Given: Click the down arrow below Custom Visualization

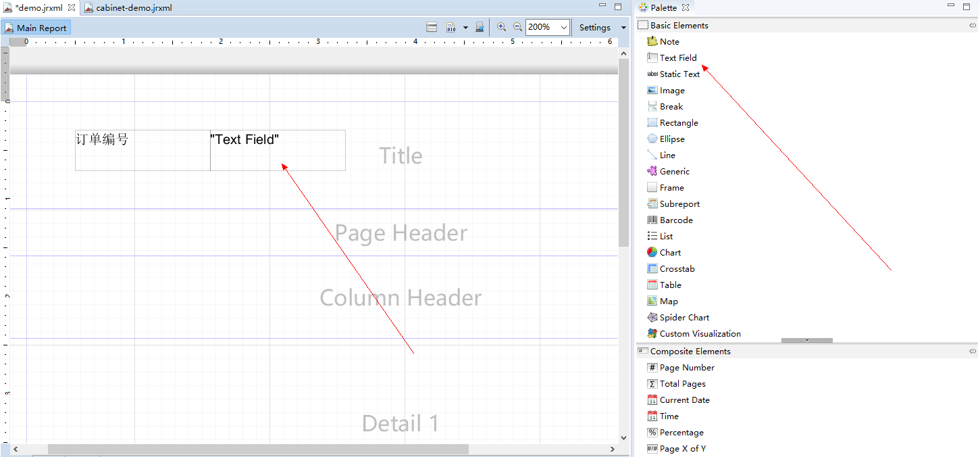Looking at the screenshot, I should click(807, 340).
